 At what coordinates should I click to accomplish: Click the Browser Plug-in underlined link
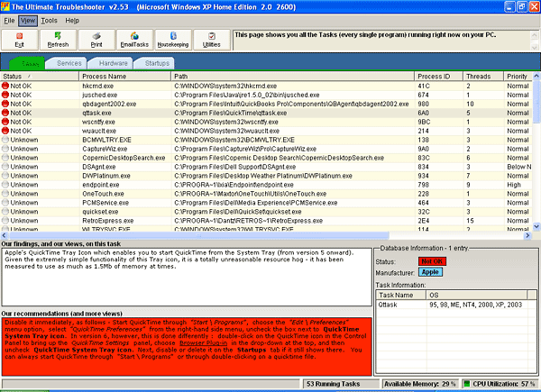click(x=203, y=343)
